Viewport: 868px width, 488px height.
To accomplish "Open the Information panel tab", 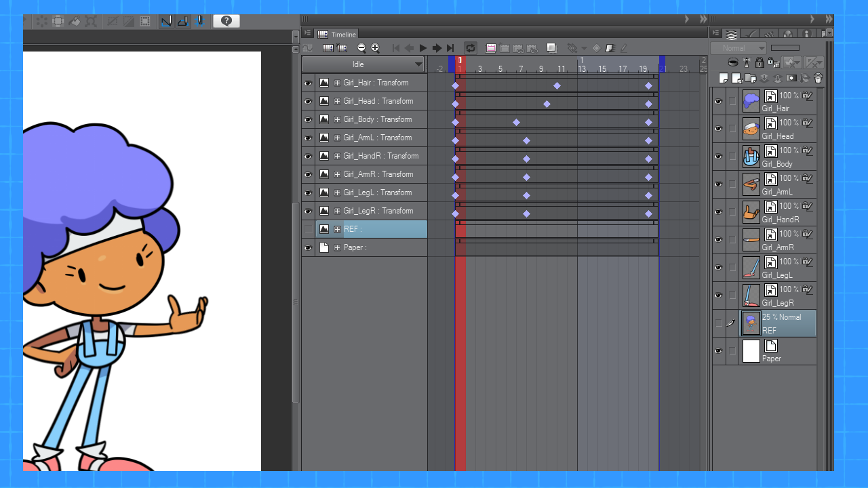I will coord(806,34).
